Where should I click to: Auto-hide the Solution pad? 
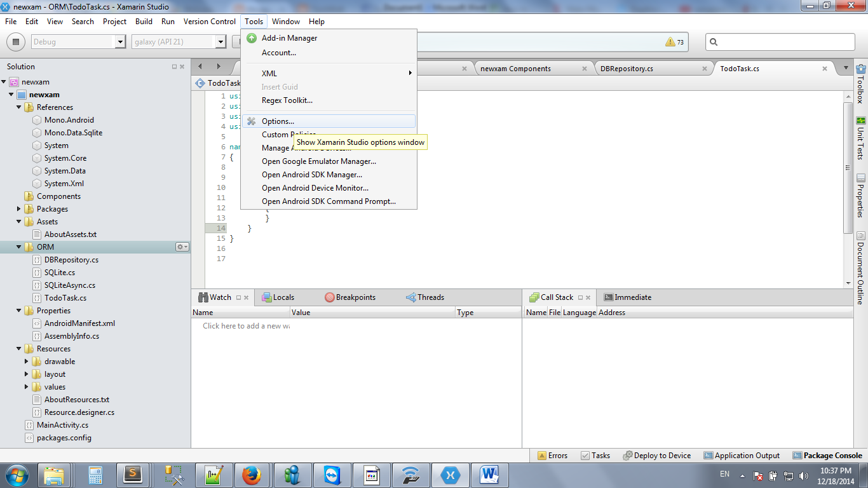coord(174,67)
